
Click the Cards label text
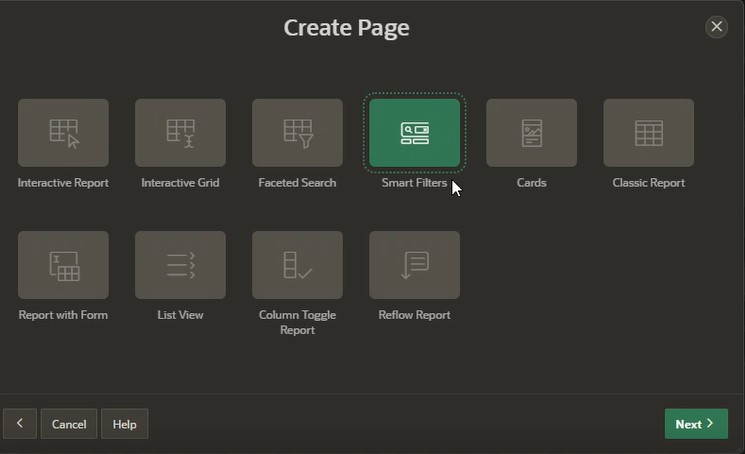click(532, 183)
